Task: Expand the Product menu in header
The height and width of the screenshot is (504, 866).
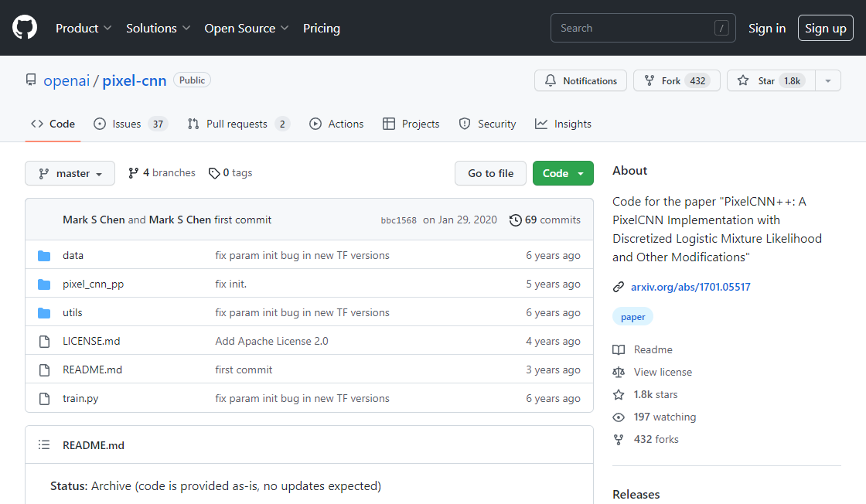Action: [x=84, y=29]
